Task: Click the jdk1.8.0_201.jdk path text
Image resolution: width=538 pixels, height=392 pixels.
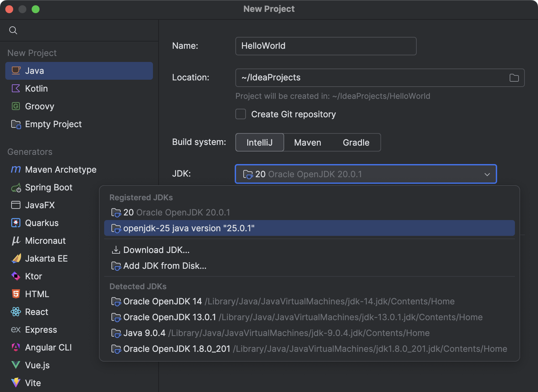Action: (x=370, y=349)
